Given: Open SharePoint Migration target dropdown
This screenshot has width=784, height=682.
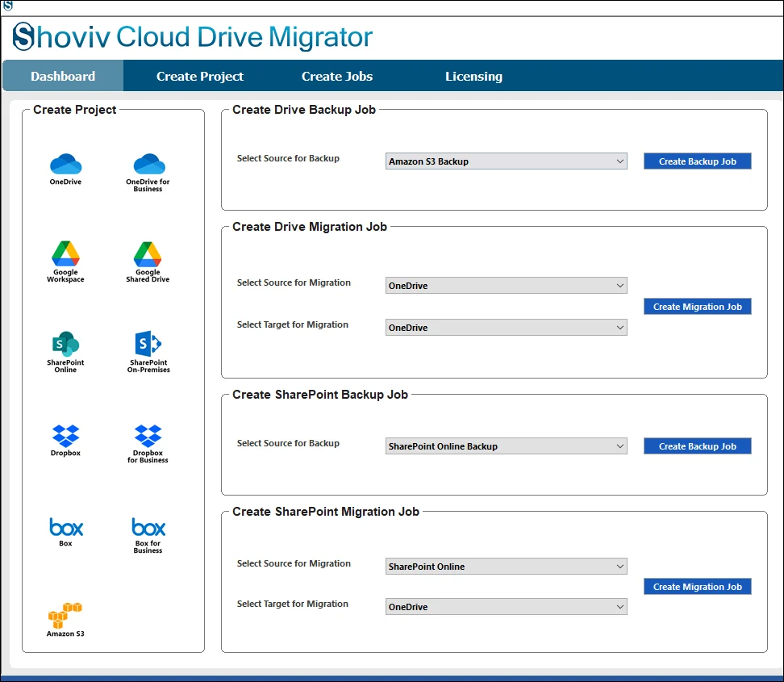Looking at the screenshot, I should pyautogui.click(x=506, y=607).
